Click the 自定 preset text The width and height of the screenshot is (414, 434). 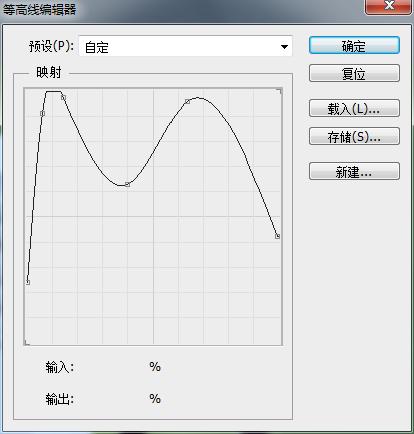click(97, 47)
